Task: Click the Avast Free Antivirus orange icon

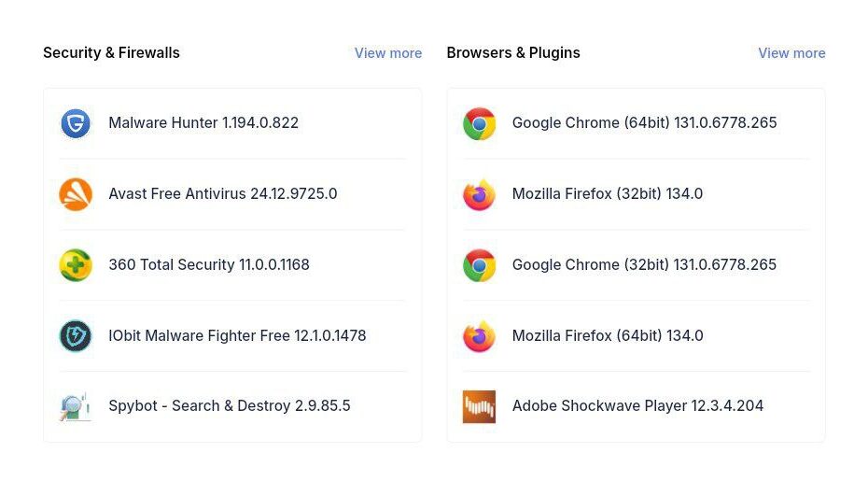Action: [x=76, y=194]
